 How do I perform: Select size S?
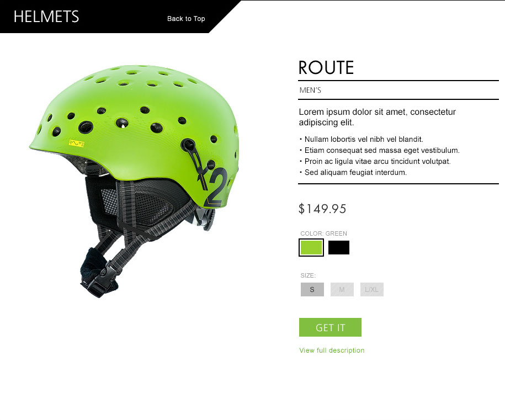[x=312, y=289]
